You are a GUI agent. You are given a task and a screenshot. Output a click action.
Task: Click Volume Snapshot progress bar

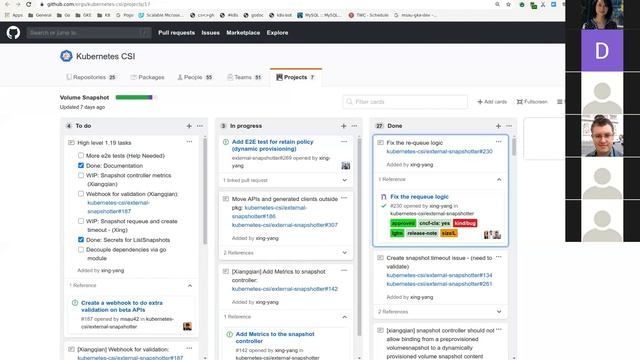pos(136,97)
